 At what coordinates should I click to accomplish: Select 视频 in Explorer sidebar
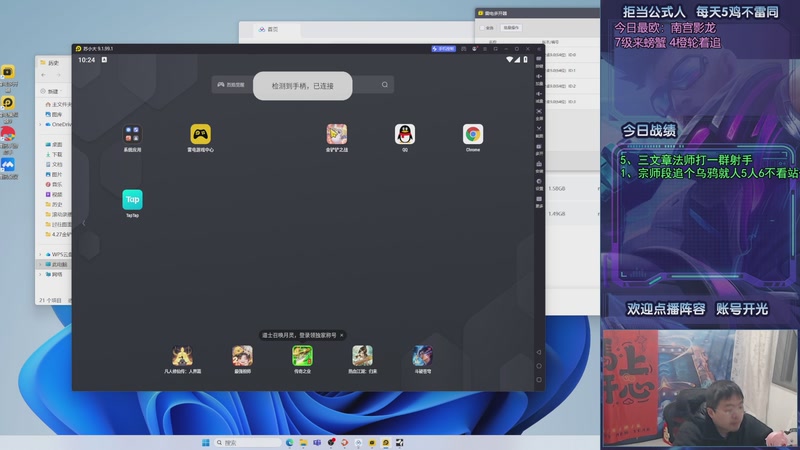point(54,194)
